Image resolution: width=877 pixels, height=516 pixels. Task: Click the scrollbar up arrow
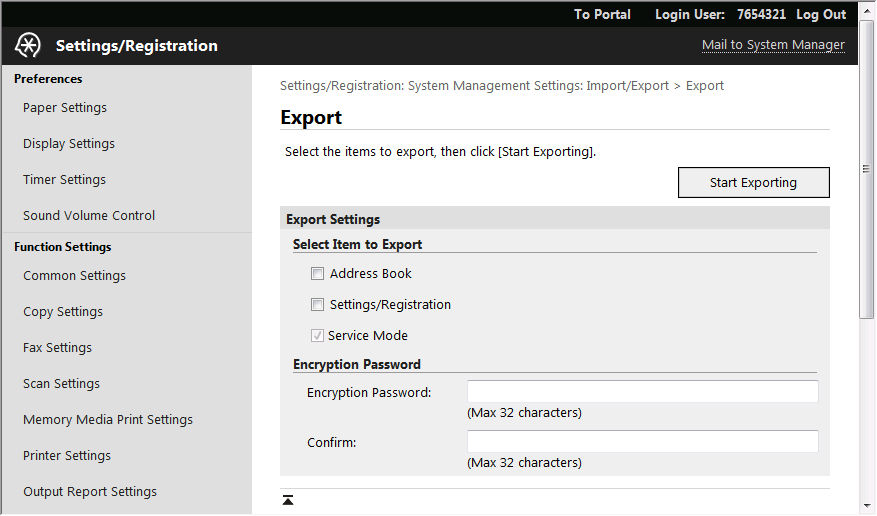(x=866, y=11)
